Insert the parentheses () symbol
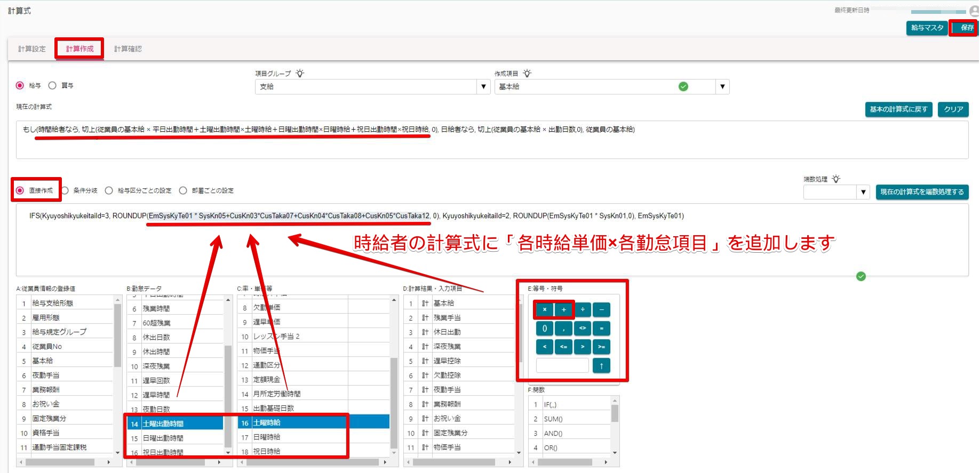The width and height of the screenshot is (980, 473). pos(545,328)
